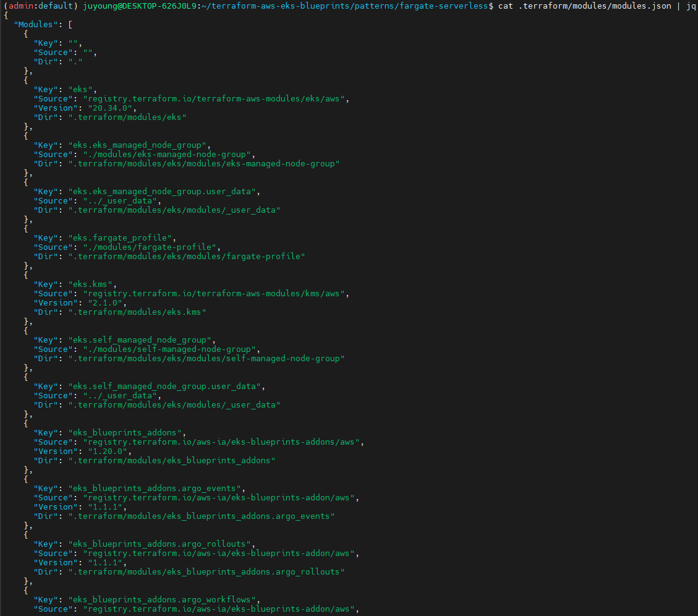Click the source 'registry.terraform.io/terraform-aws-modules/kms/aws'
Viewport: 698px width, 616px height.
214,294
